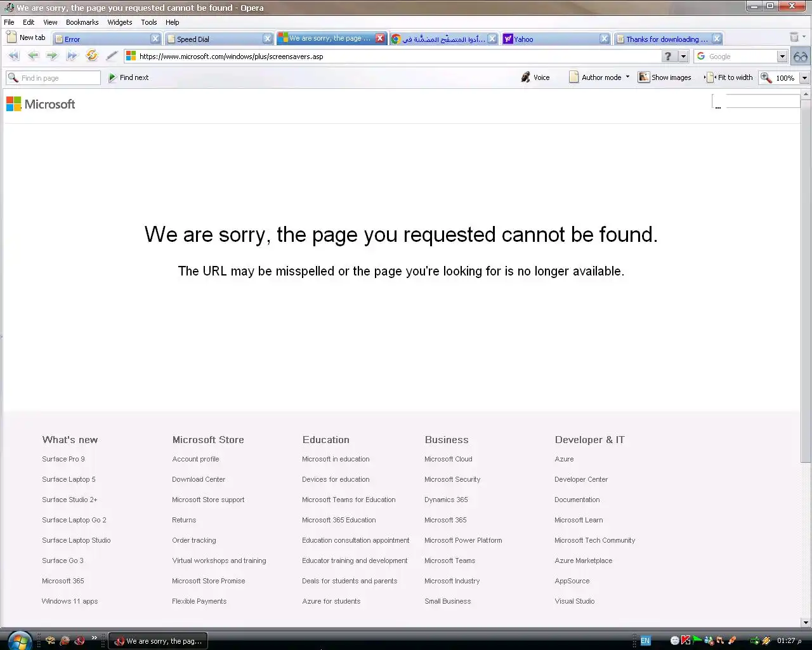812x650 pixels.
Task: Close the active Microsoft error tab
Action: pyautogui.click(x=380, y=38)
